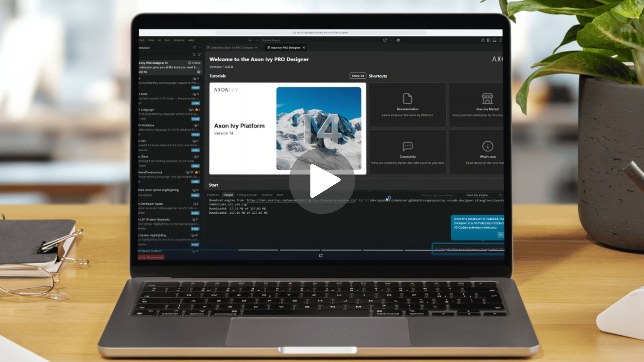Switch to the Output panel tab
Image resolution: width=644 pixels, height=362 pixels.
pos(228,195)
